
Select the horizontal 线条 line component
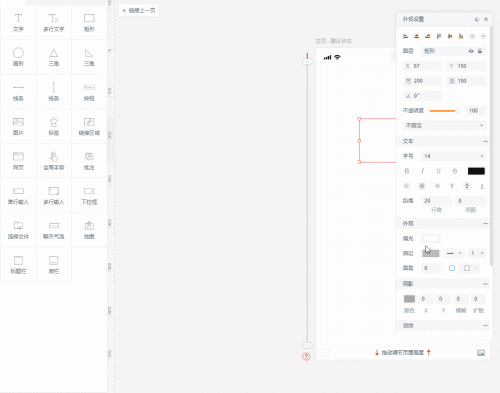tap(18, 92)
